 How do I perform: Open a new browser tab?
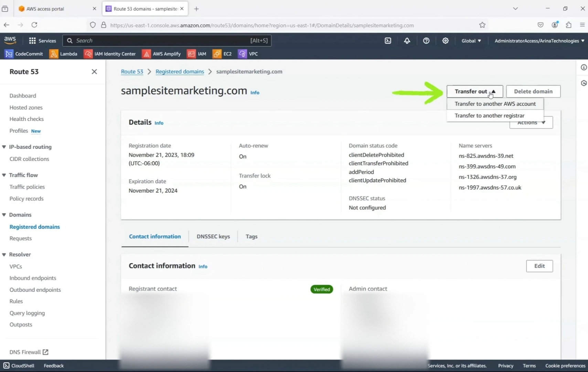click(x=196, y=9)
